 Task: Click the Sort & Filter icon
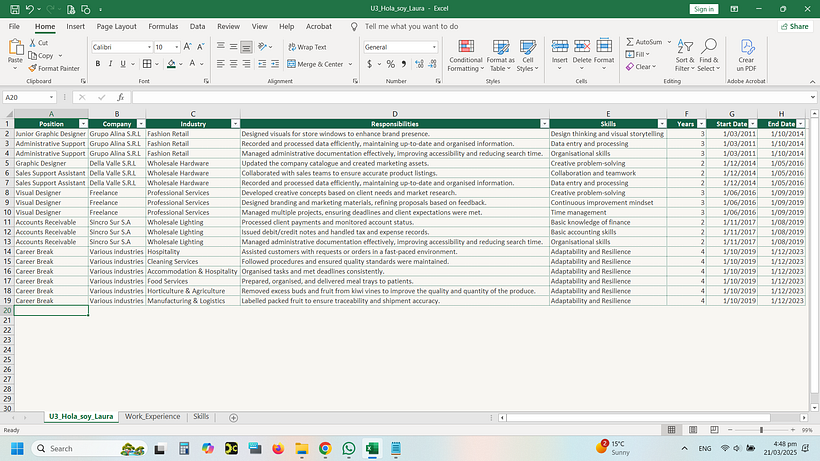point(684,47)
